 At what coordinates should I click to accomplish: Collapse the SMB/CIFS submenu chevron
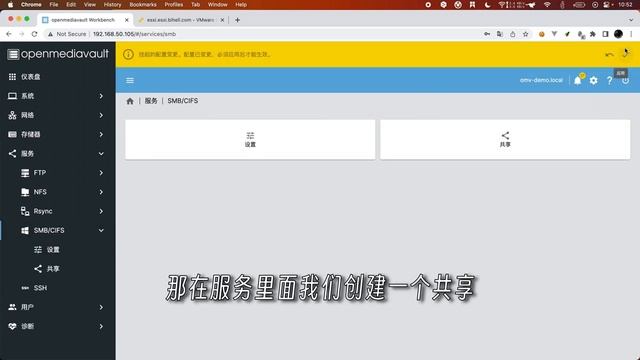click(x=101, y=230)
